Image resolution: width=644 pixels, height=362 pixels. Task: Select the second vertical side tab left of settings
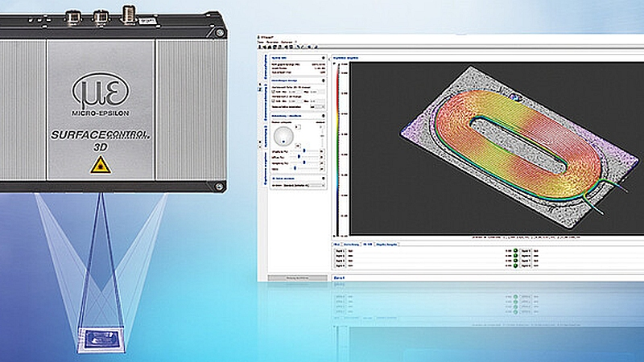tap(266, 103)
